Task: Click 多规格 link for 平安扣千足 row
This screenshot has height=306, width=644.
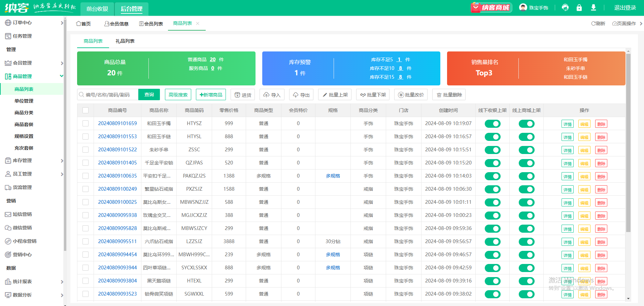Action: [333, 176]
